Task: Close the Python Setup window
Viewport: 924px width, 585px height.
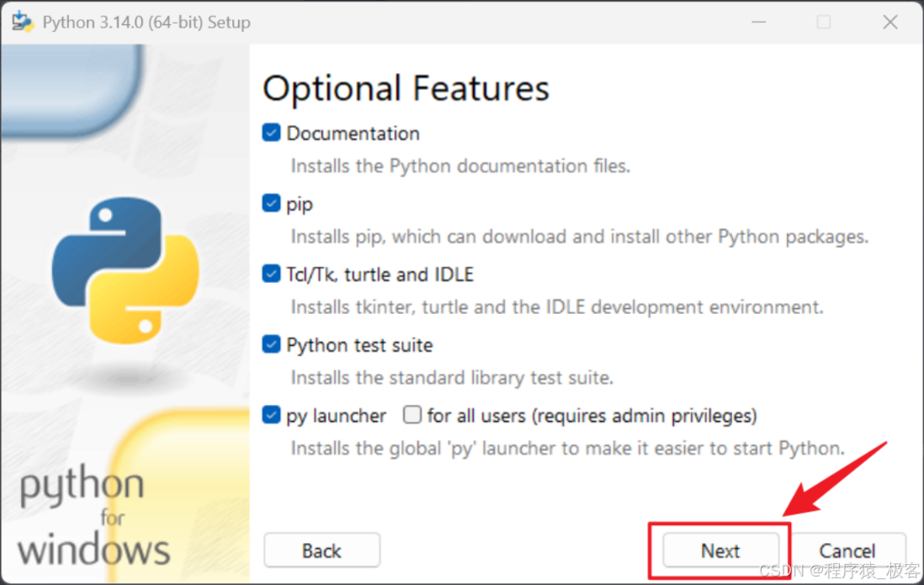Action: pos(889,22)
